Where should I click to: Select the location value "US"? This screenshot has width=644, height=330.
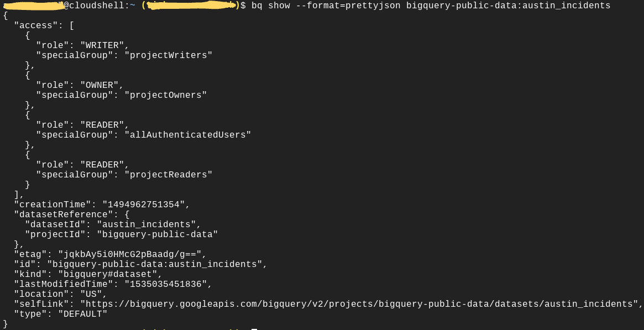[x=91, y=294]
